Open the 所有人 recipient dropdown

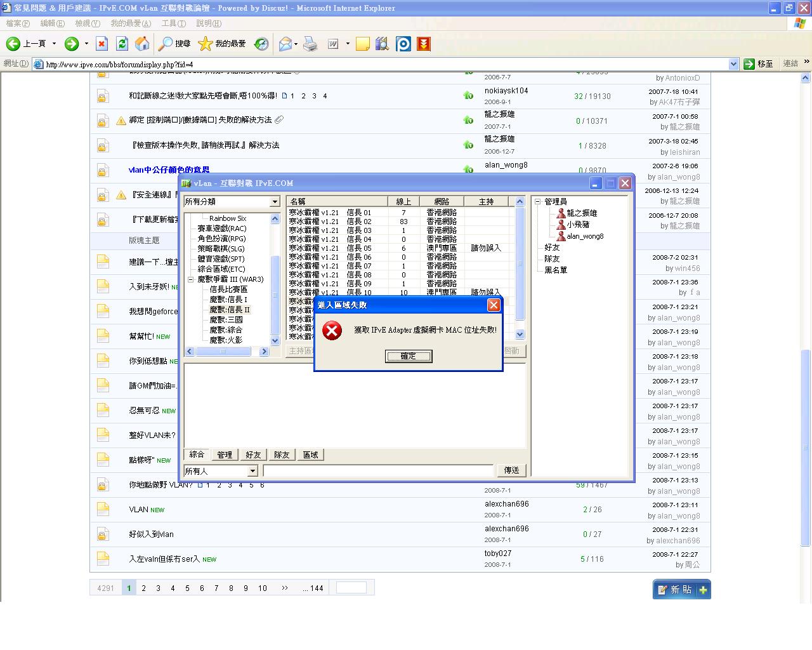(x=252, y=471)
